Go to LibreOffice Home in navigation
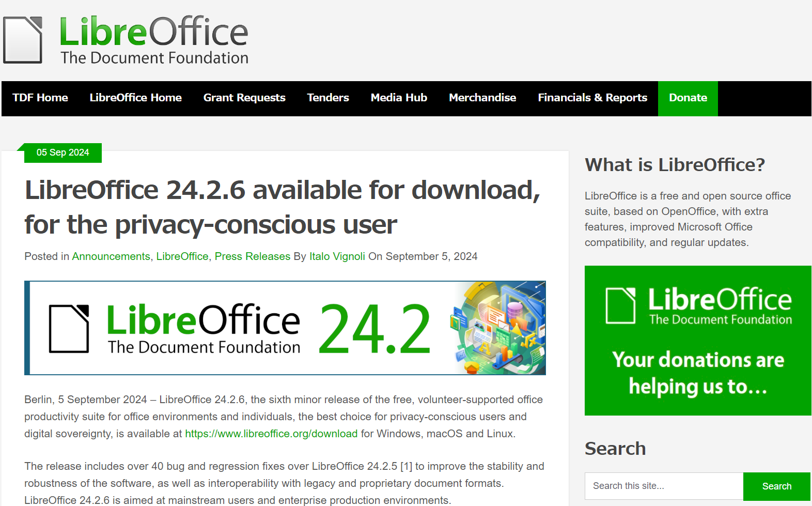812x506 pixels. [x=135, y=98]
